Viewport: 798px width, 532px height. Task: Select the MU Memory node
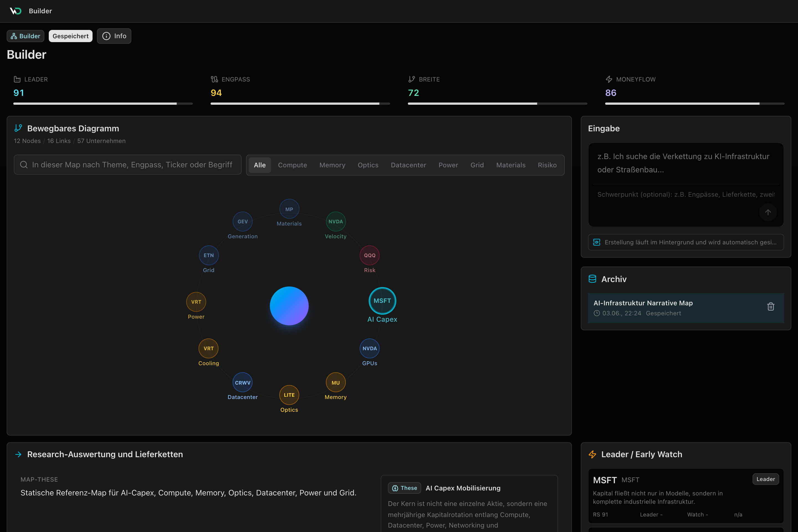336,383
